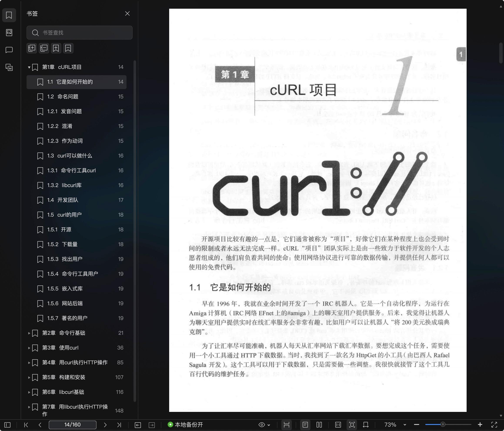Open the document conversion icon in left sidebar

coord(9,67)
